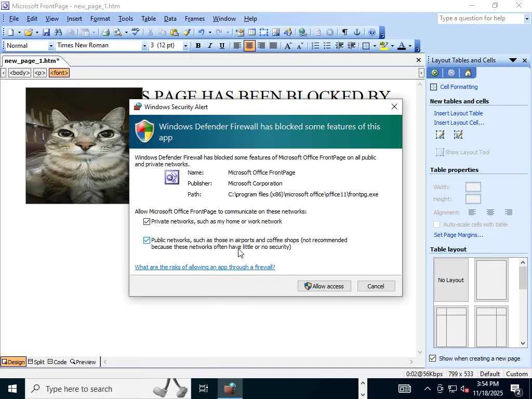This screenshot has width=532, height=399.
Task: Click the Undo arrow icon
Action: coord(202,32)
